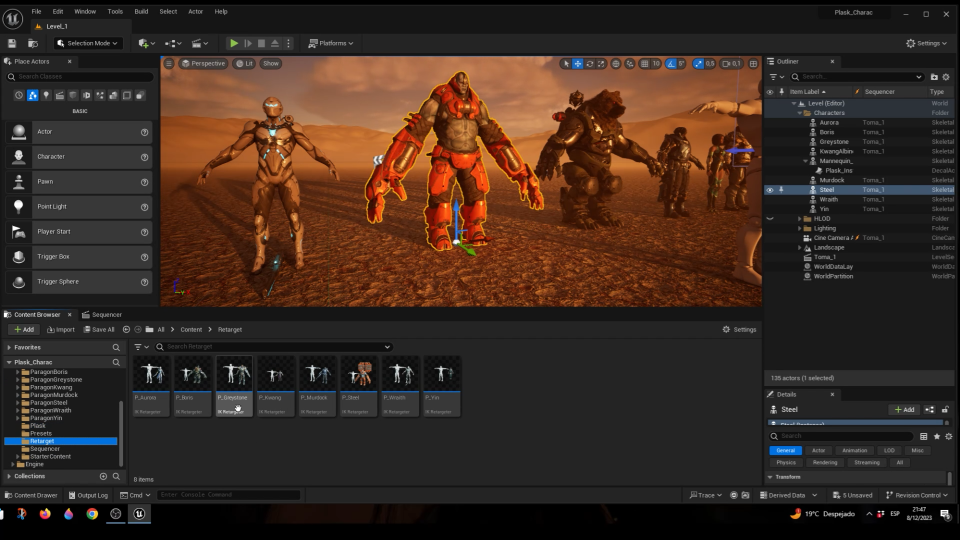Toggle rotation snapping angle icon

coord(671,64)
